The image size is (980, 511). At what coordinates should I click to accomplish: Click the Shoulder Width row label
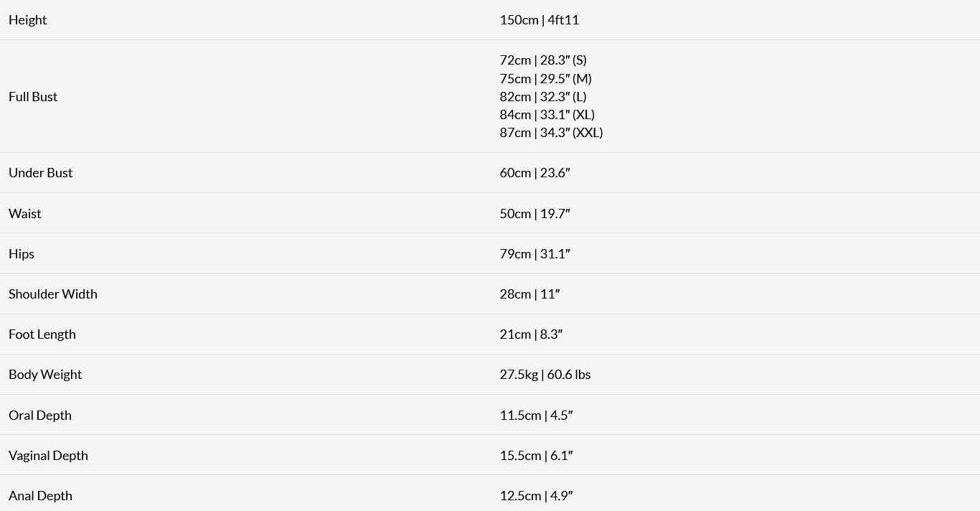pos(52,294)
